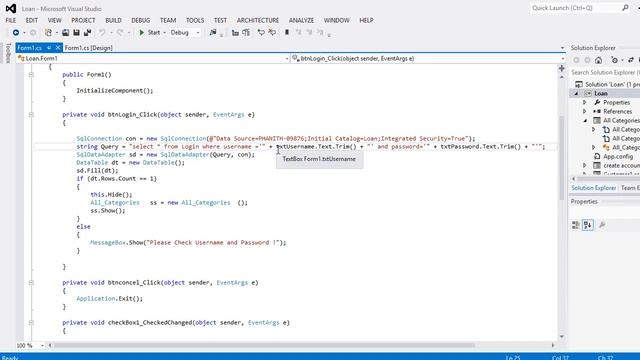Click the Quick Launch search magnifier icon
The height and width of the screenshot is (360, 640).
click(x=625, y=8)
